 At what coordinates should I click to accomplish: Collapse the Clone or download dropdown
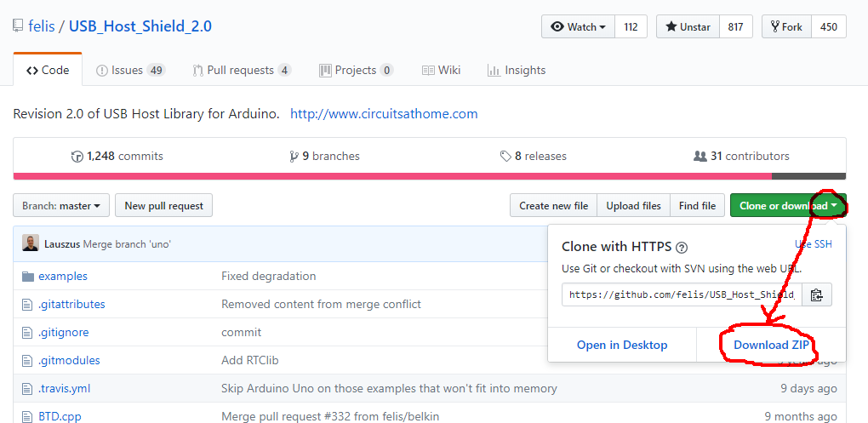click(788, 205)
